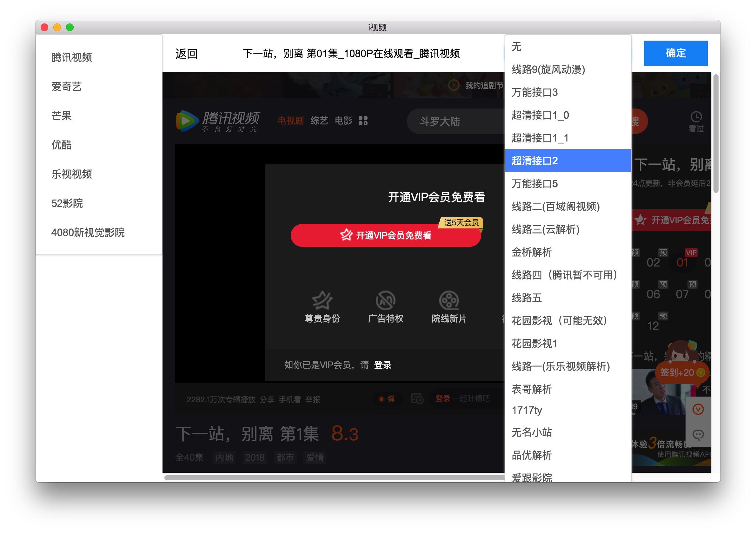
Task: Open 爱奇艺 in the left sidebar
Action: point(67,87)
